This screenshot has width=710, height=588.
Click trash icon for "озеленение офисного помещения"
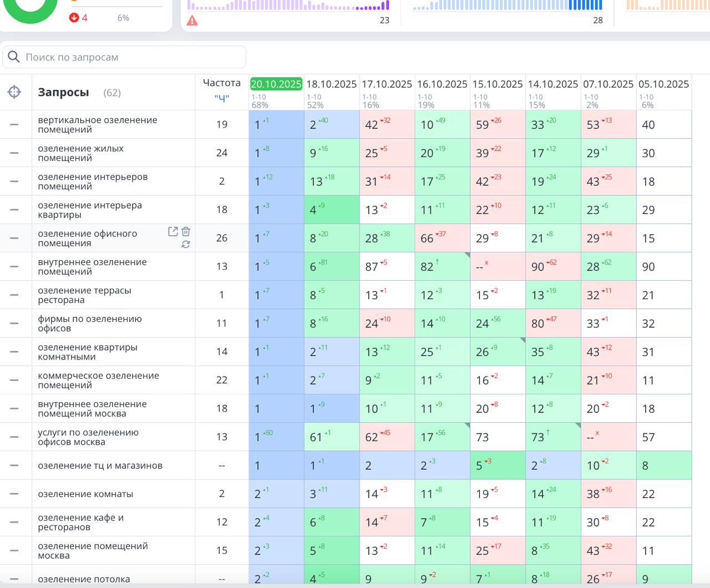pos(186,232)
